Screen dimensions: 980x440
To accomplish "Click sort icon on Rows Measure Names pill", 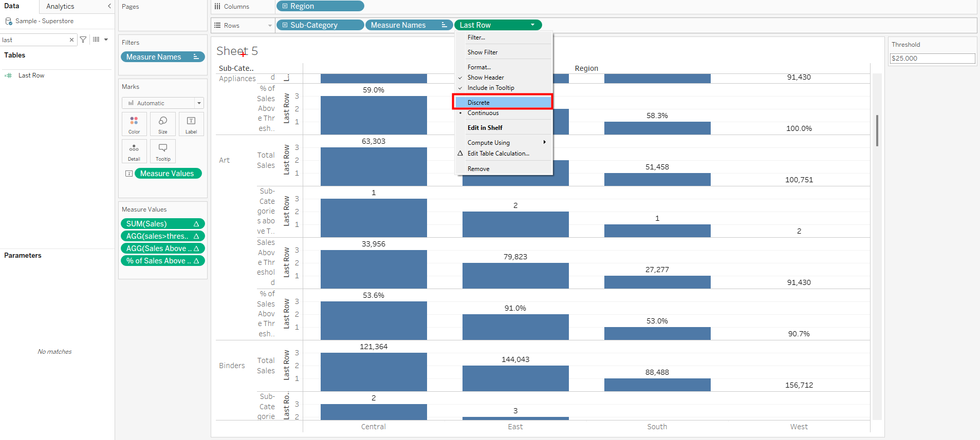I will click(x=445, y=25).
